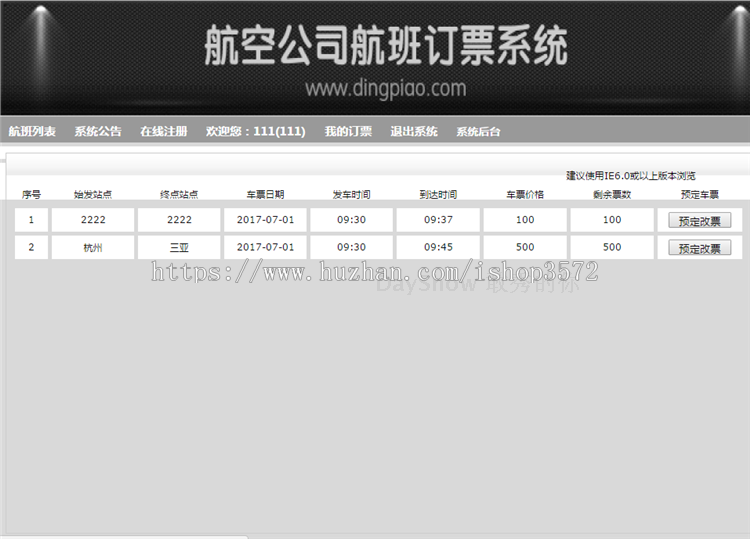
Task: Select the 序号 column header
Action: (31, 194)
